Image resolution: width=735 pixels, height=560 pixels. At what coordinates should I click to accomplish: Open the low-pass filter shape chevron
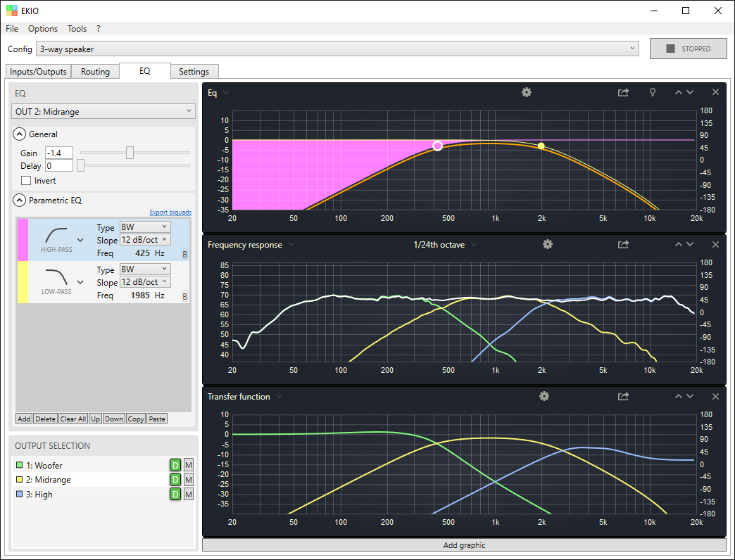80,282
